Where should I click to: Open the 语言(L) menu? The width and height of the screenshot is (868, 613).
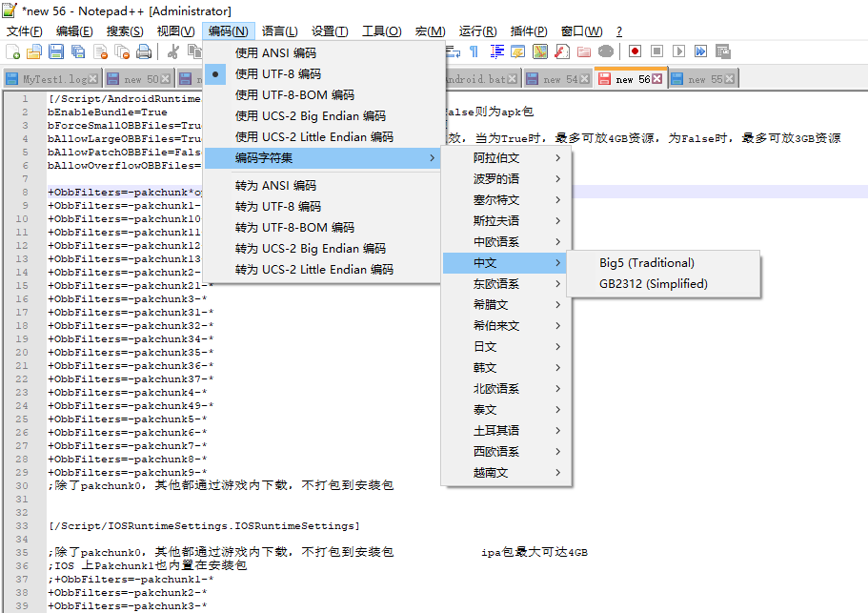[x=279, y=31]
